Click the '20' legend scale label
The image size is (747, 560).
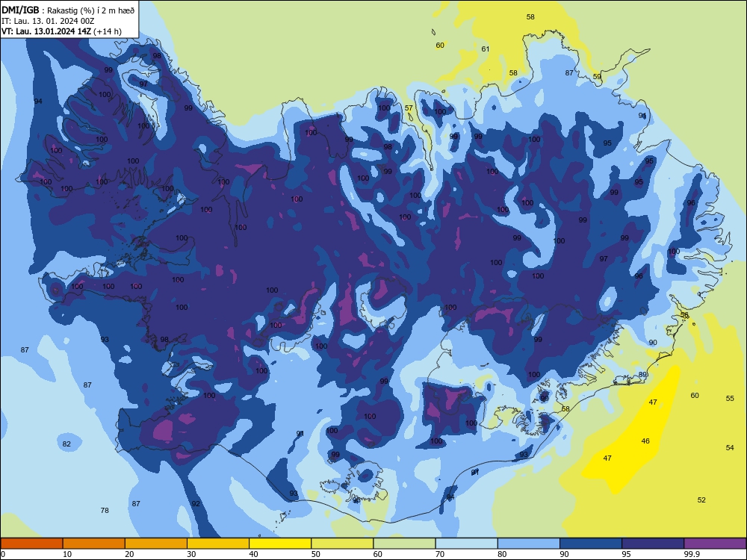pyautogui.click(x=129, y=554)
